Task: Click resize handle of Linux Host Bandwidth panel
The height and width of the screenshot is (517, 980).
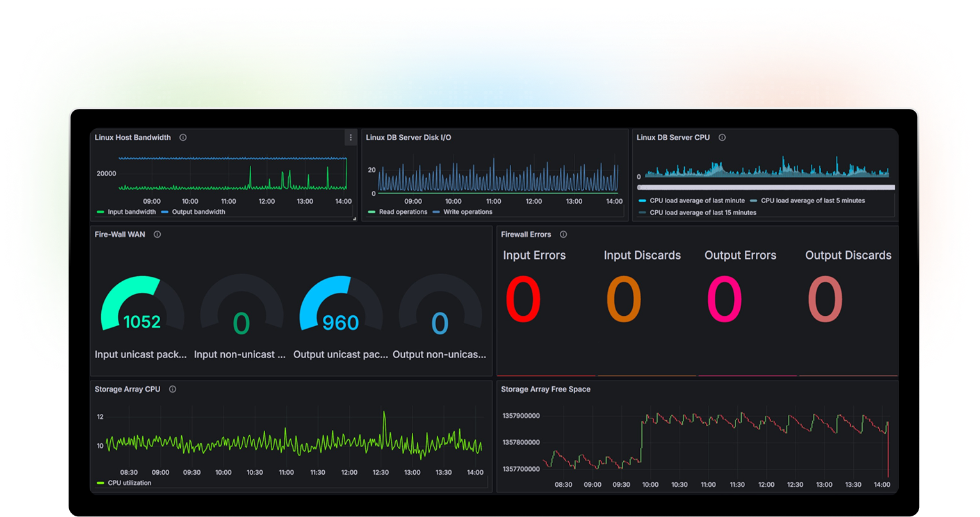Action: 354,218
